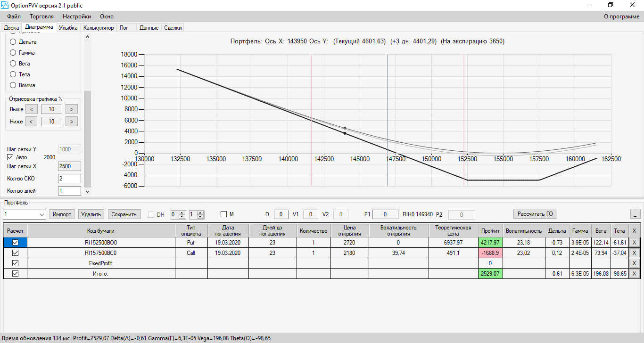This screenshot has width=644, height=343.
Task: Uncheck the Авто checkbox
Action: (x=10, y=157)
